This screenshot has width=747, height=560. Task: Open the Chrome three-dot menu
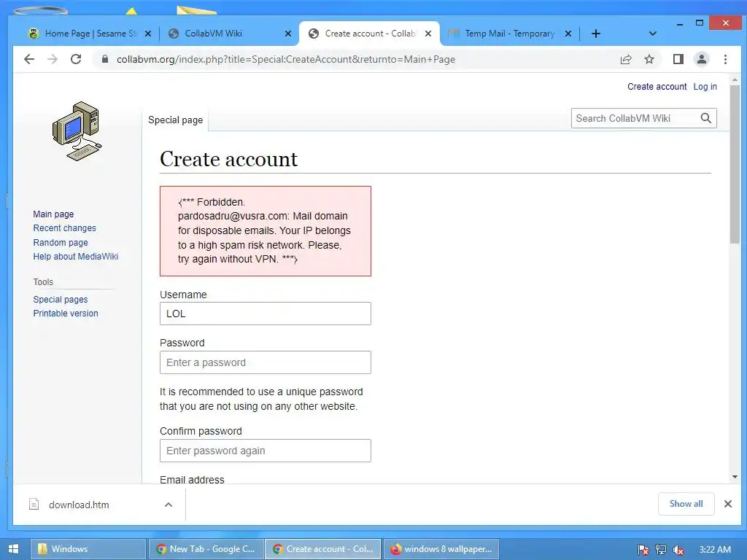point(725,59)
